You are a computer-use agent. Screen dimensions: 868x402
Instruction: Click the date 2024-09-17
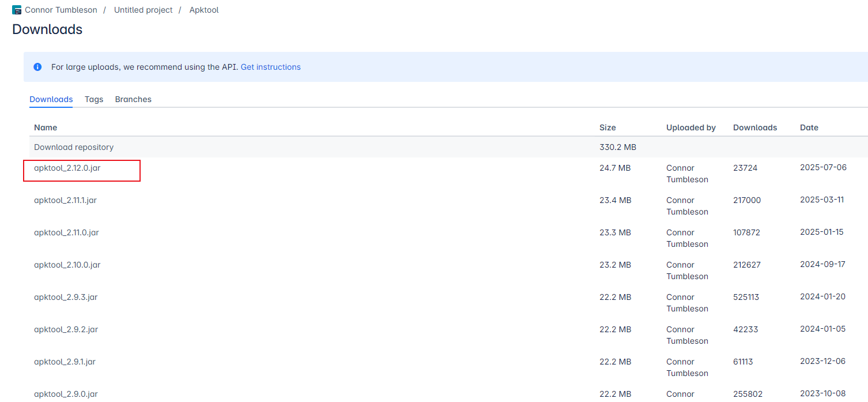tap(822, 265)
